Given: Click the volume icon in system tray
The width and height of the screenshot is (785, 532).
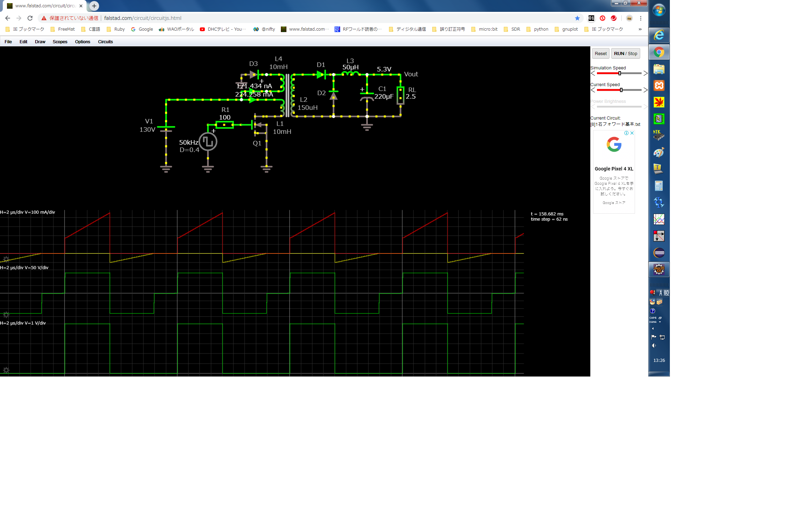Looking at the screenshot, I should 654,345.
